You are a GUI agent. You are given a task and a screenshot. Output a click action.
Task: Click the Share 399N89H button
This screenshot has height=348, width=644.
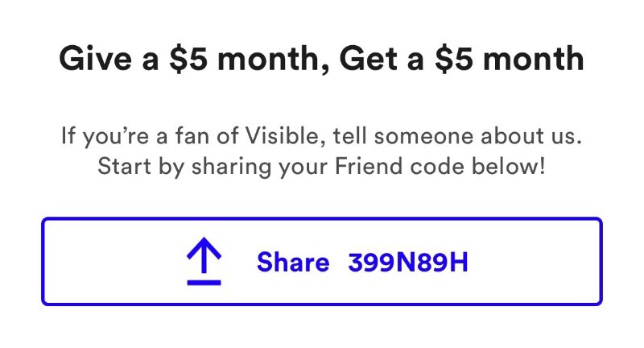point(321,261)
